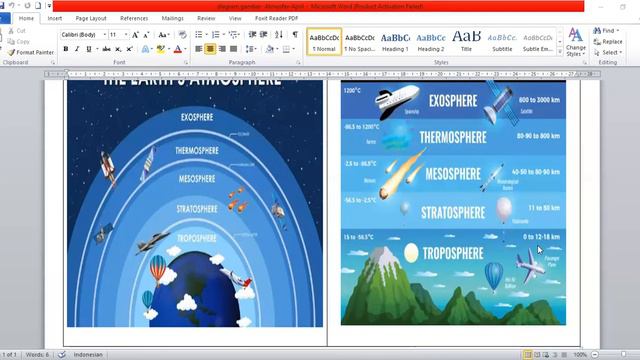Toggle Justify alignment
Image resolution: width=640 pixels, height=360 pixels.
(233, 49)
